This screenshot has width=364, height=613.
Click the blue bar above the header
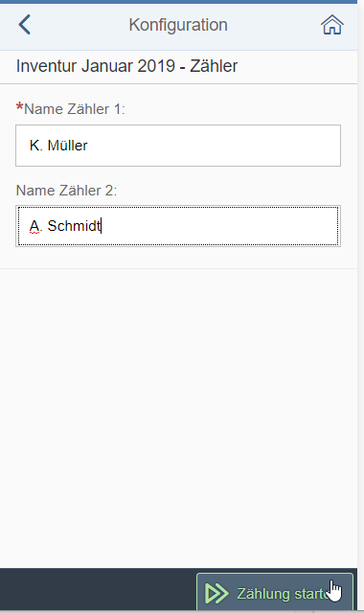pos(178,2)
